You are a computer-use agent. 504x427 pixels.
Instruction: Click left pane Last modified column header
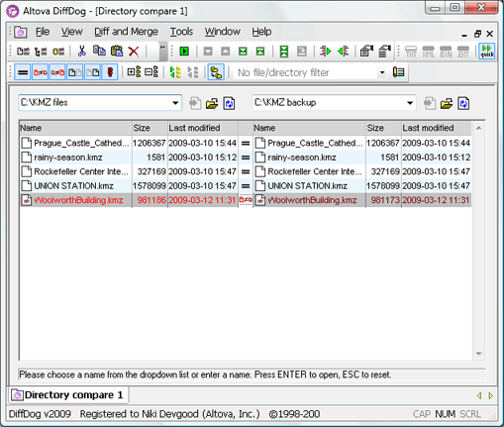[x=203, y=128]
